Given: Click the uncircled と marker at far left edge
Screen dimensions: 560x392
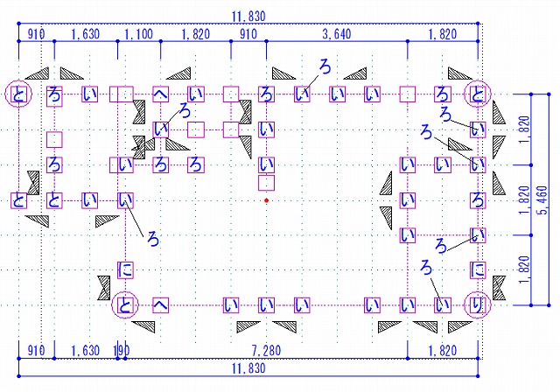Looking at the screenshot, I should (17, 200).
